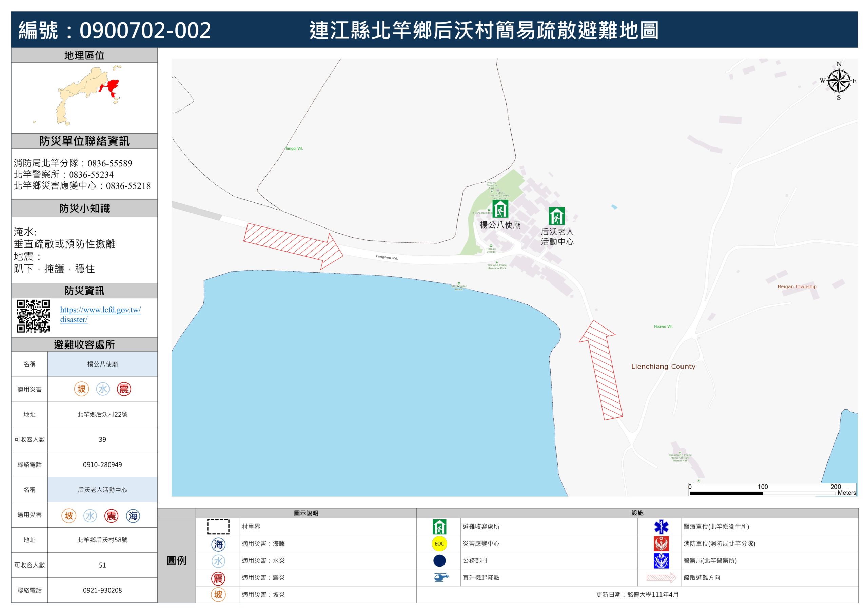Click the shelter icon above 楊公八使廟 on the map
This screenshot has height=614, width=868.
[500, 209]
